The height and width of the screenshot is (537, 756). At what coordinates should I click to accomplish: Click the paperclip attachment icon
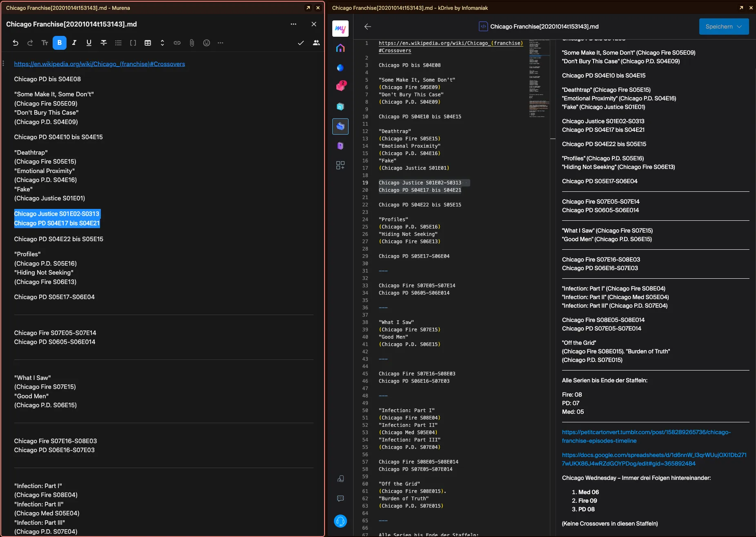click(x=192, y=43)
